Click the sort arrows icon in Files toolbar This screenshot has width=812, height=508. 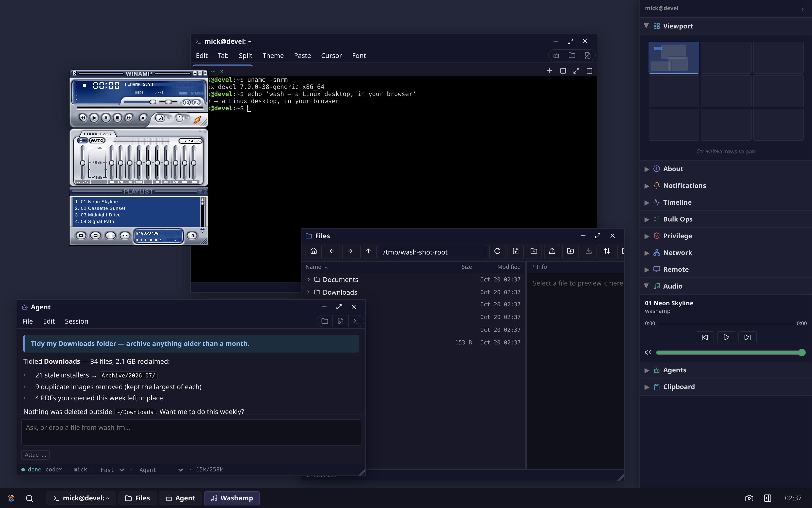(607, 251)
